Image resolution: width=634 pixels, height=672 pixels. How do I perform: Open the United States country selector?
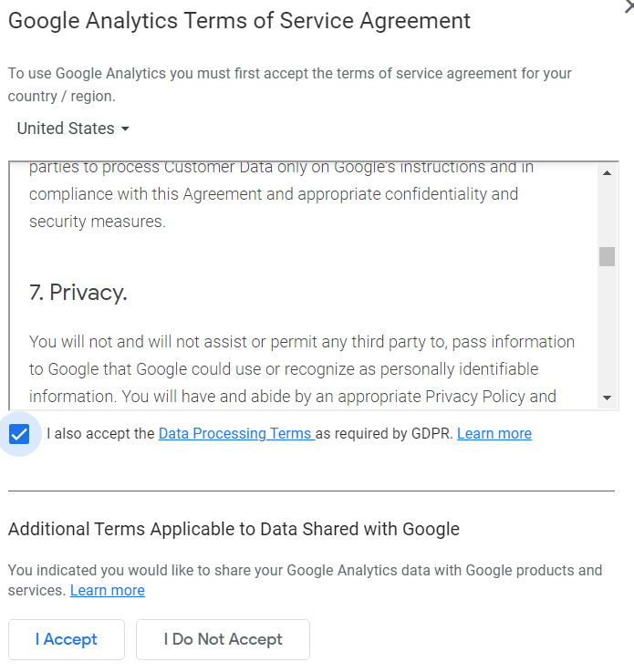pyautogui.click(x=73, y=129)
